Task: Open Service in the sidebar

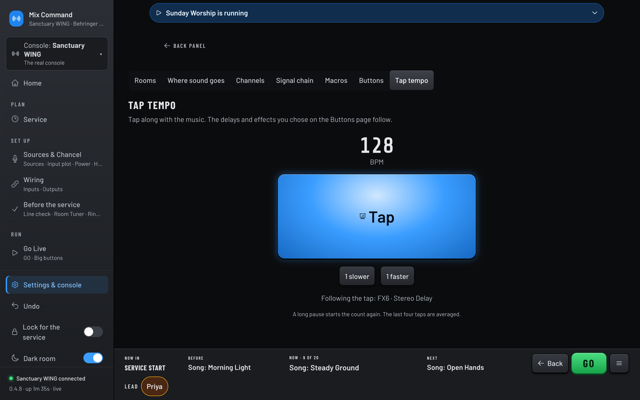Action: pyautogui.click(x=57, y=119)
